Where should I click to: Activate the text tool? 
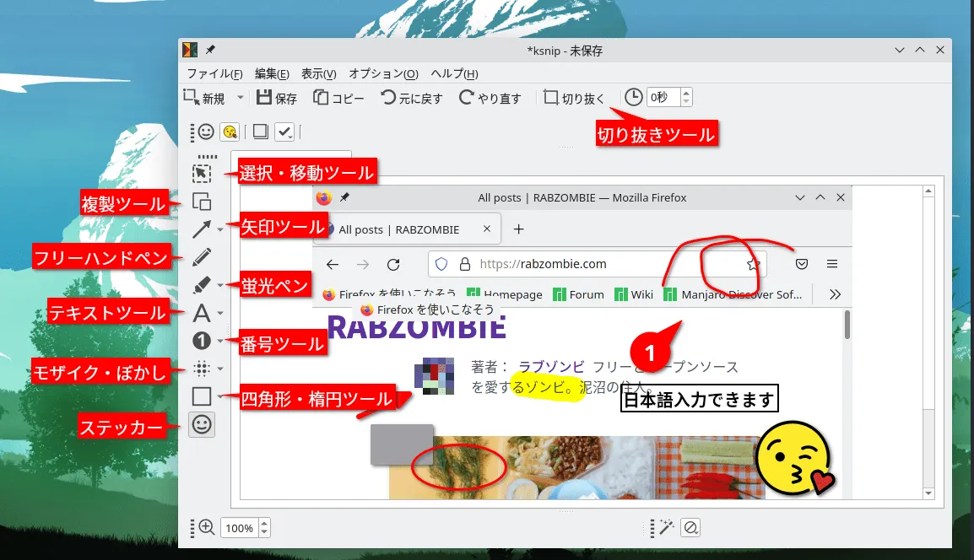(201, 314)
